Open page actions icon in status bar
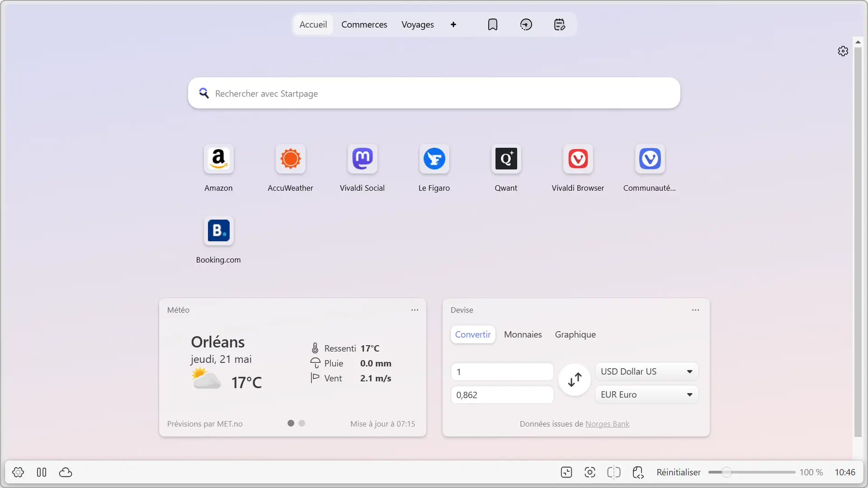This screenshot has width=868, height=488. pos(638,472)
